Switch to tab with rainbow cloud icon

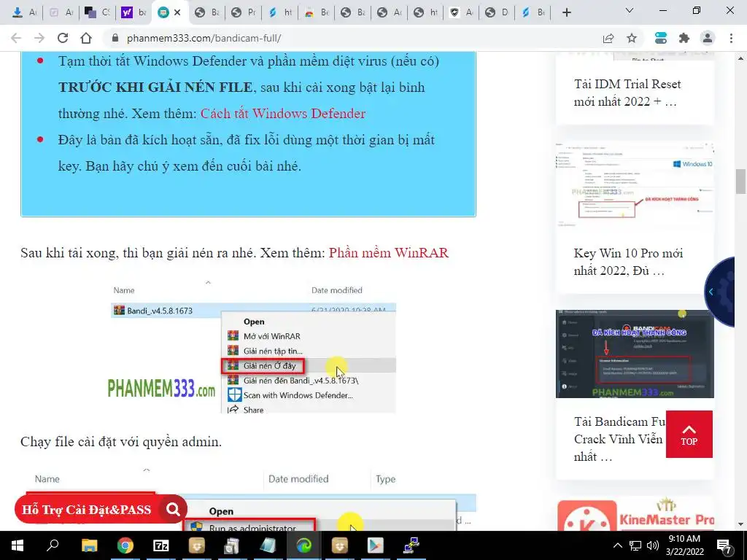[x=316, y=12]
